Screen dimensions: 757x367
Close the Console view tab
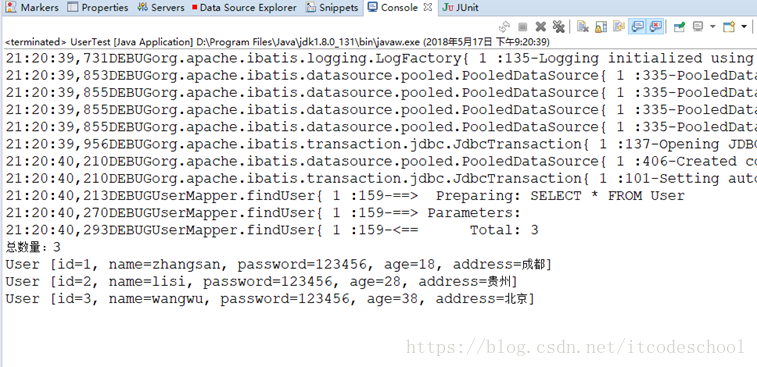(428, 7)
